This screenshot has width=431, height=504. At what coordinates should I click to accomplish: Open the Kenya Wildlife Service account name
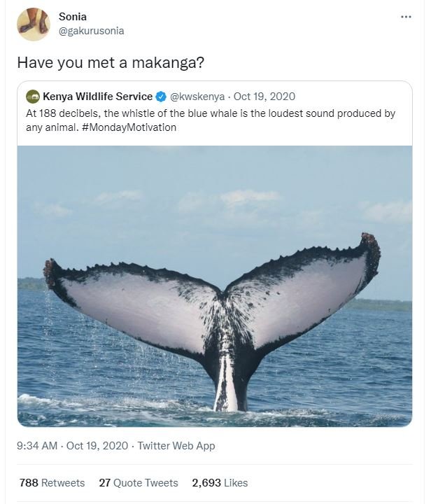coord(97,97)
